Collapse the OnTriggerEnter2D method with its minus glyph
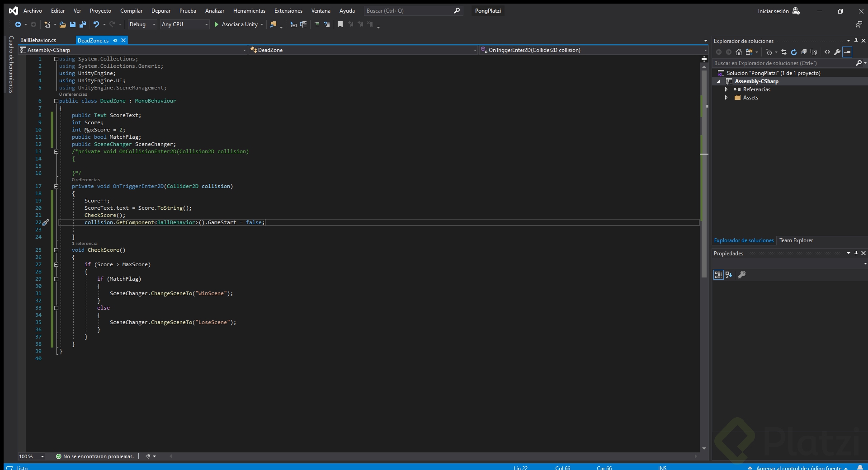The height and width of the screenshot is (470, 868). pyautogui.click(x=56, y=186)
